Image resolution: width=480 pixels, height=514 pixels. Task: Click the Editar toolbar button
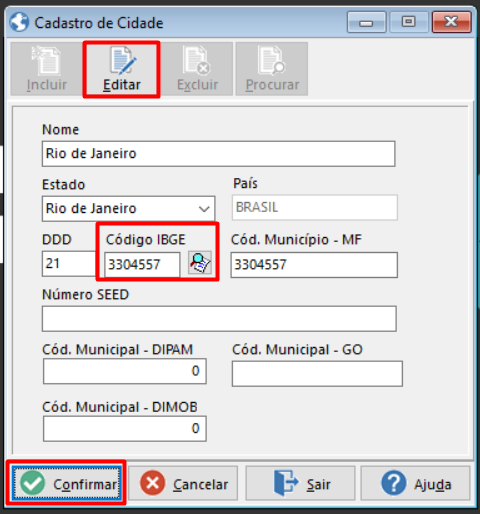click(121, 69)
